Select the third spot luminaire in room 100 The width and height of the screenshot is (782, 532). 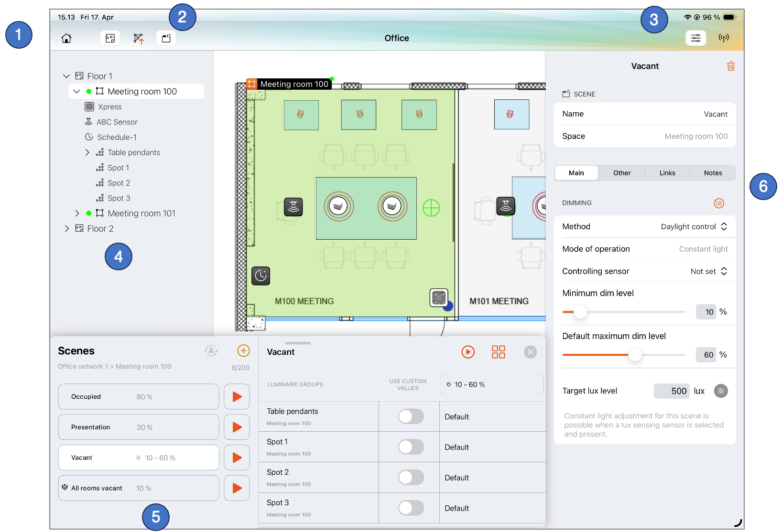click(x=419, y=115)
